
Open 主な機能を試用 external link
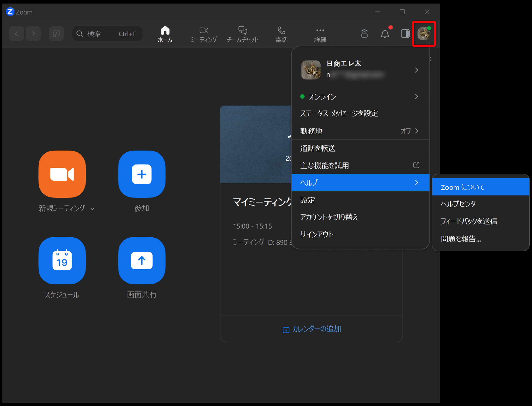pyautogui.click(x=361, y=165)
